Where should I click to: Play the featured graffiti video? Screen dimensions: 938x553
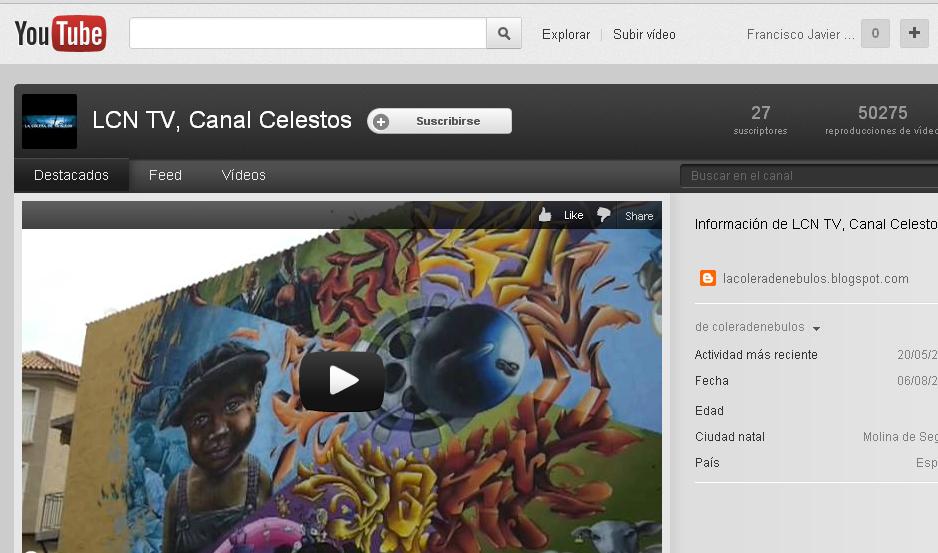342,381
